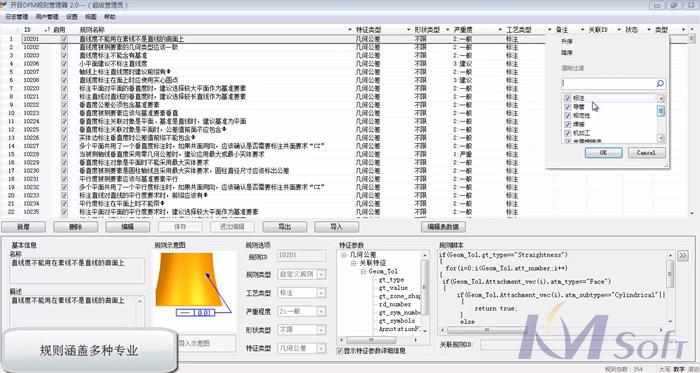Collapse the 几何公差 tree node

tap(344, 255)
